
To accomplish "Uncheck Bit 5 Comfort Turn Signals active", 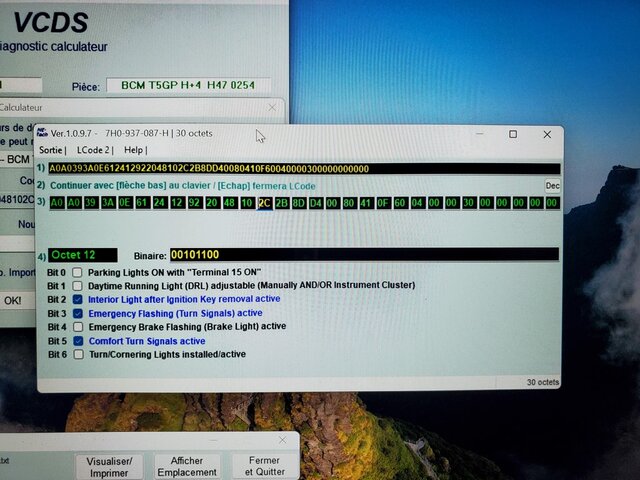I will coord(78,341).
